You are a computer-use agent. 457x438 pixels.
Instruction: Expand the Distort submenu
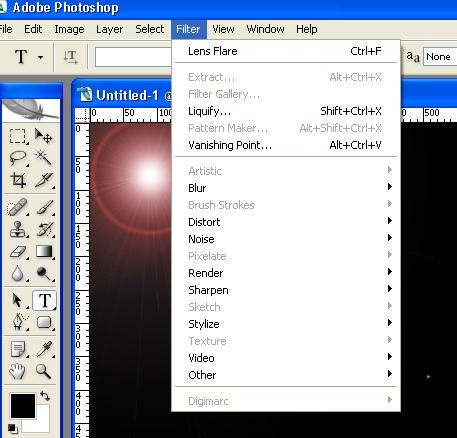pos(285,222)
